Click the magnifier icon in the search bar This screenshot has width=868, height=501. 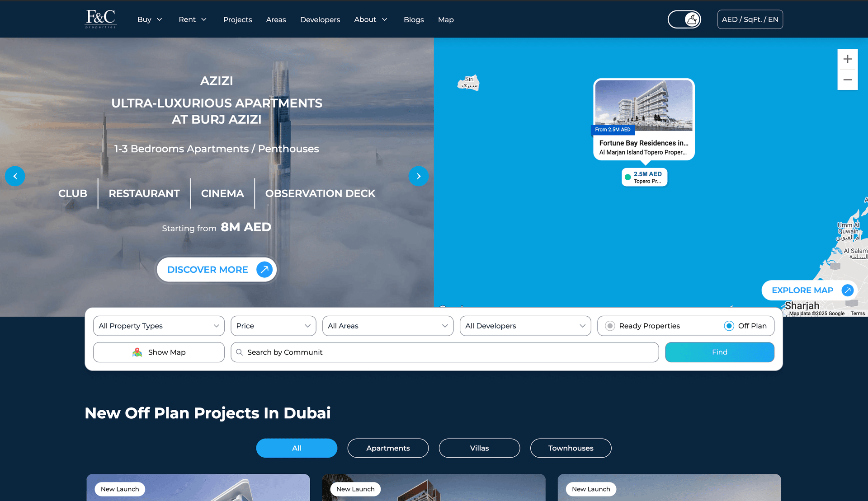pyautogui.click(x=240, y=352)
